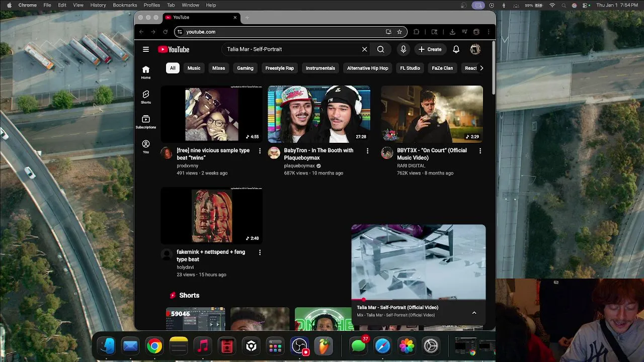Open RARI DIGITAL channel link

411,165
